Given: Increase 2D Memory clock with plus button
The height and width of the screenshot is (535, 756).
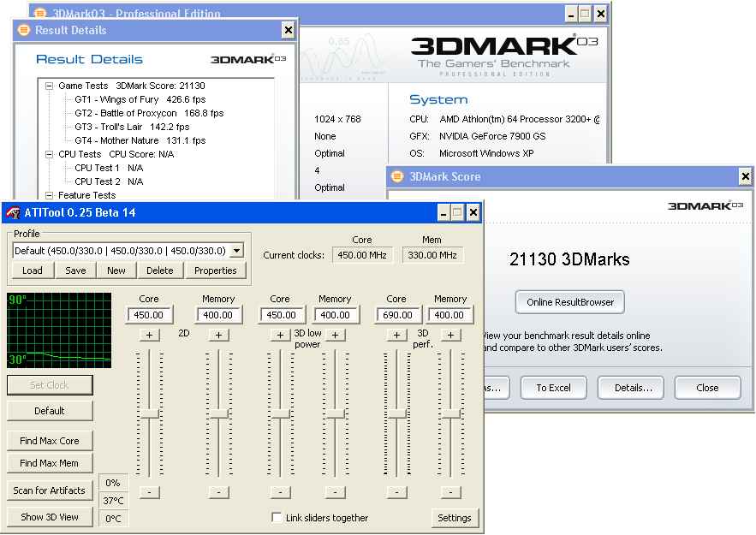Looking at the screenshot, I should [219, 335].
